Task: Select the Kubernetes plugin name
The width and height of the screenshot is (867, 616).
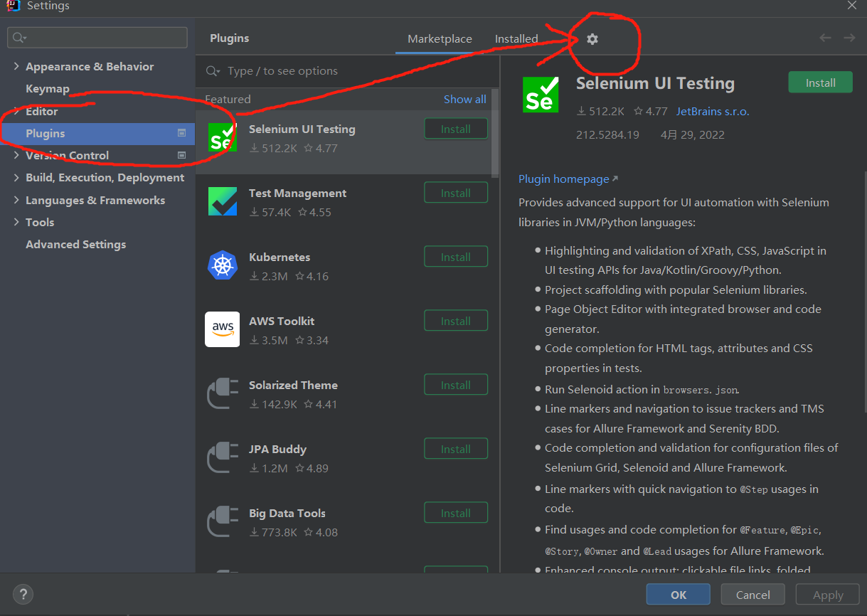Action: (x=280, y=257)
